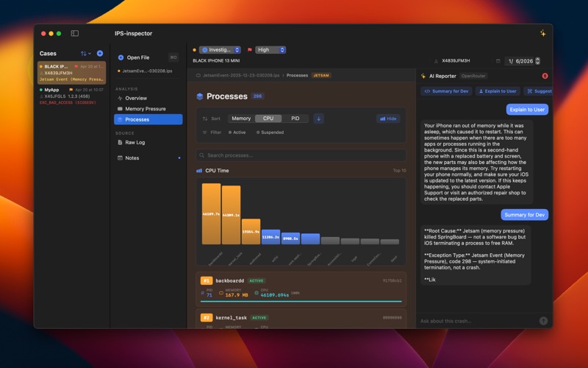Go to Overview analysis section
588x368 pixels.
[x=148, y=98]
